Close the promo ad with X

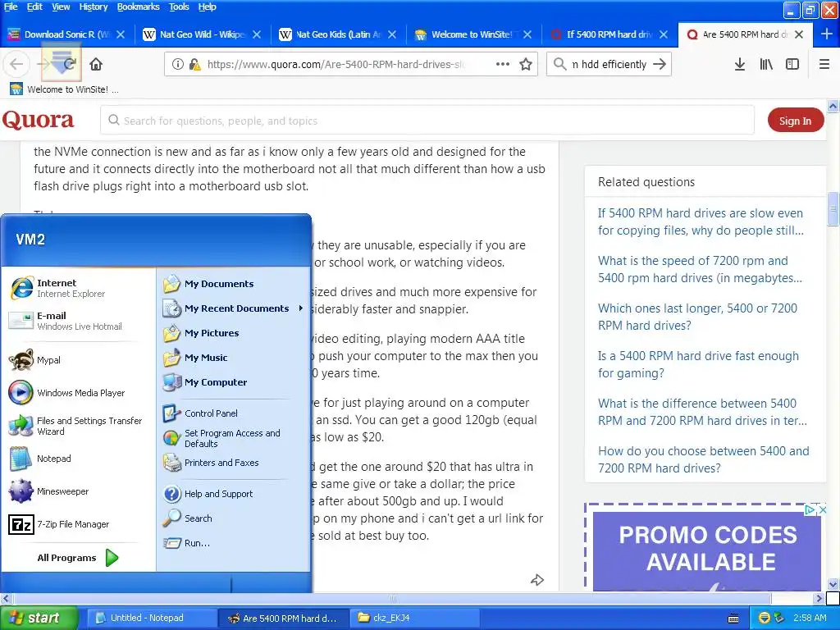click(x=824, y=510)
